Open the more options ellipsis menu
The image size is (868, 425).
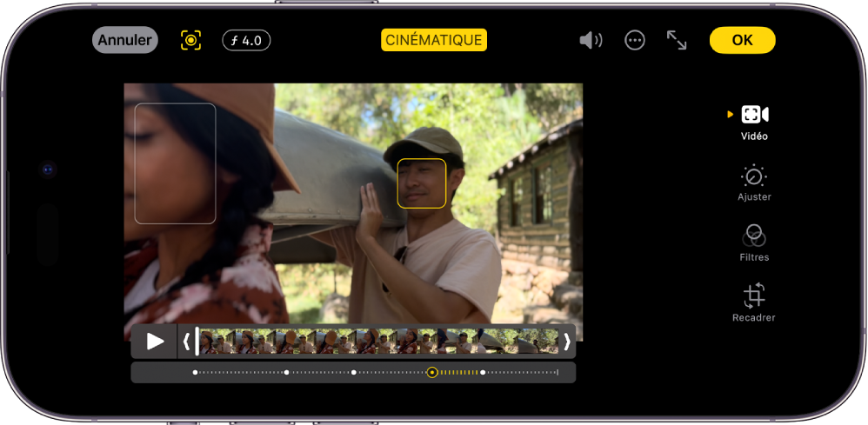634,40
